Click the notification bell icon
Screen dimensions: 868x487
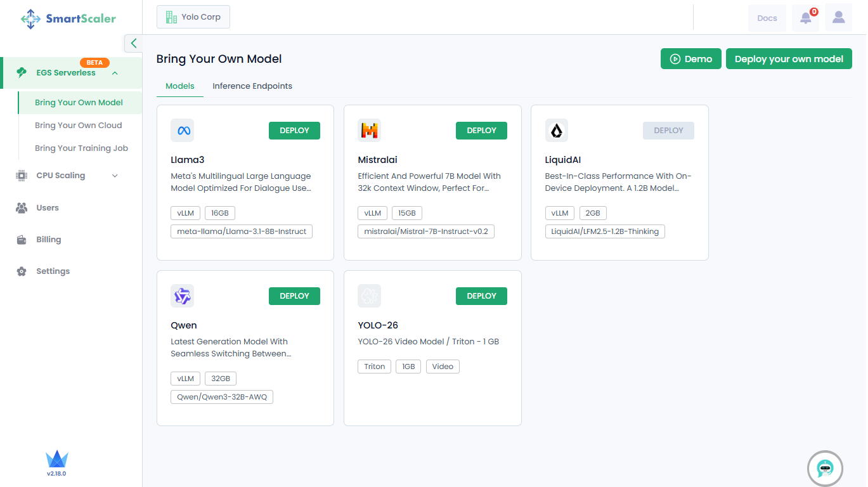click(x=805, y=18)
